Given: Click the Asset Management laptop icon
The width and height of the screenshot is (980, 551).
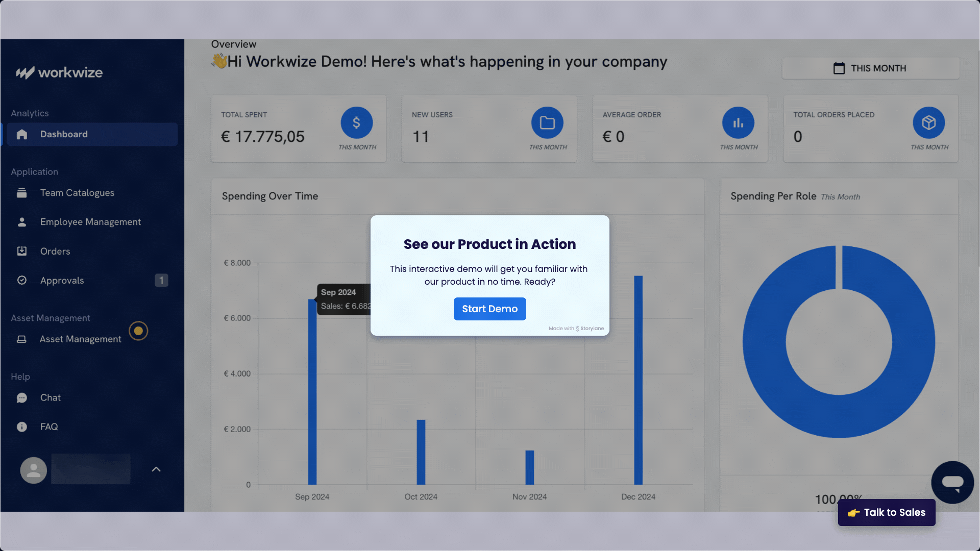Looking at the screenshot, I should pyautogui.click(x=21, y=339).
